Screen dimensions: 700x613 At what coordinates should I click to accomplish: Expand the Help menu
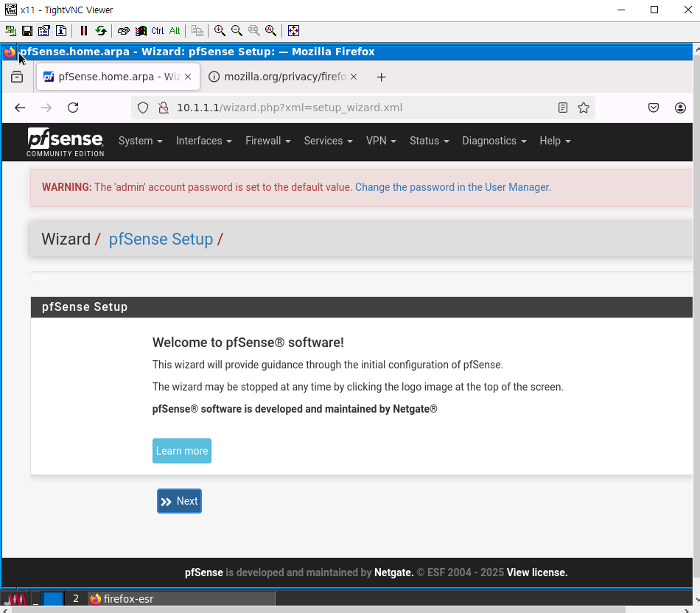pyautogui.click(x=555, y=141)
